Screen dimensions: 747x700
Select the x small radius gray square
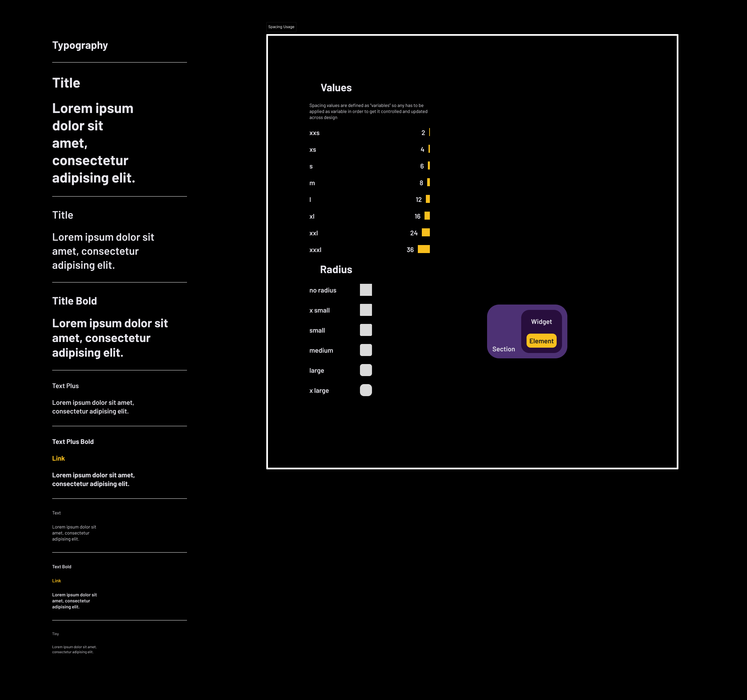tap(366, 310)
